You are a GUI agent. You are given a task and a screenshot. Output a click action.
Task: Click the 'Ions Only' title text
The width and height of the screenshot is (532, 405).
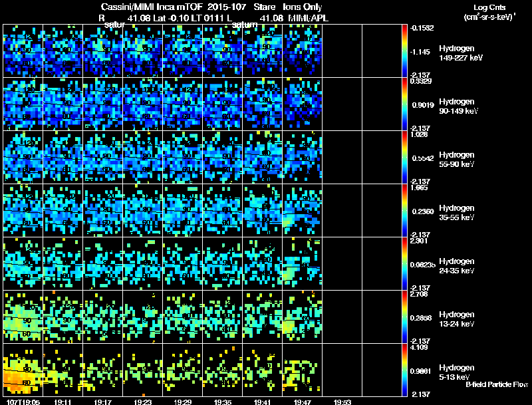click(303, 7)
